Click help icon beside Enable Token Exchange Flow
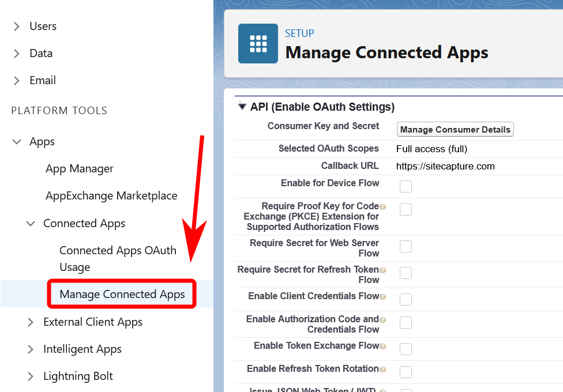This screenshot has width=563, height=392. (x=382, y=346)
